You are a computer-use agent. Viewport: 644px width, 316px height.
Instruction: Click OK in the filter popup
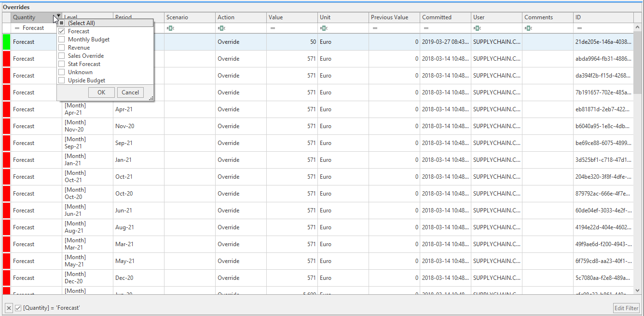(101, 92)
